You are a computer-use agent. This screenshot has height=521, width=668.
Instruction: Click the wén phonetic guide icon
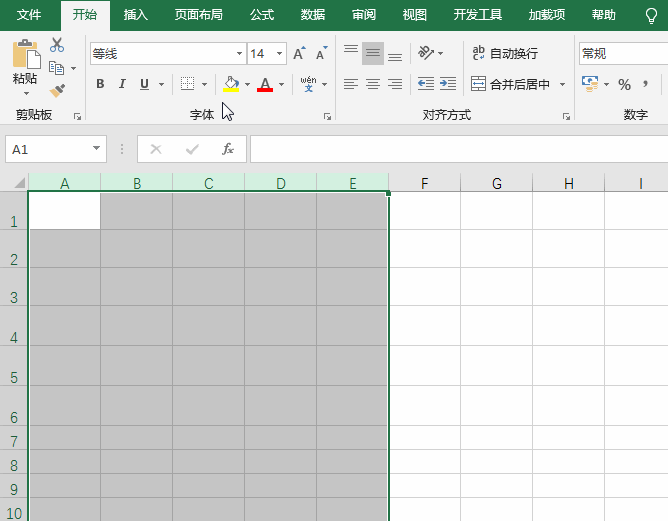(x=308, y=84)
